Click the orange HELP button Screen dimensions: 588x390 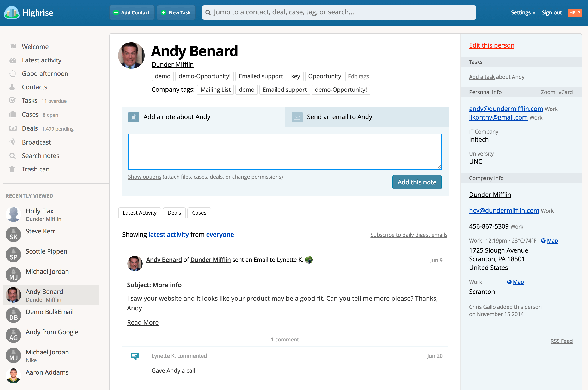575,12
